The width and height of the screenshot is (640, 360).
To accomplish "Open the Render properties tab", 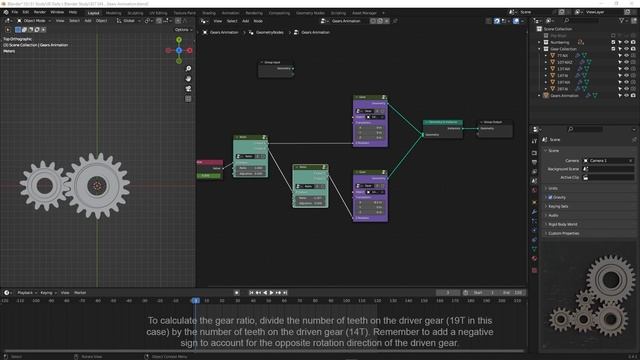I will click(x=534, y=153).
